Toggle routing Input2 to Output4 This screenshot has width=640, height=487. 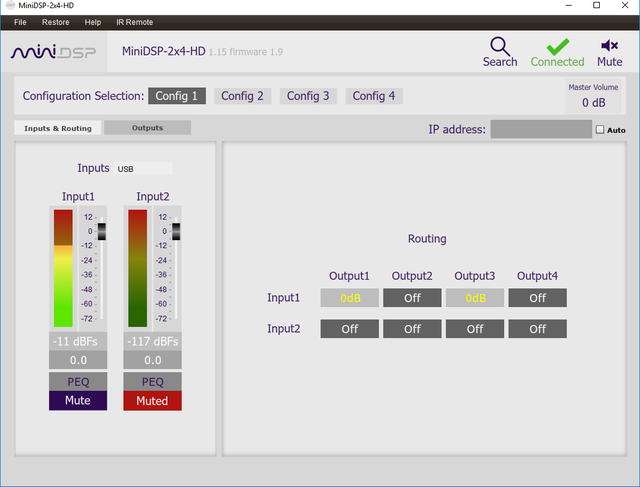click(x=538, y=329)
